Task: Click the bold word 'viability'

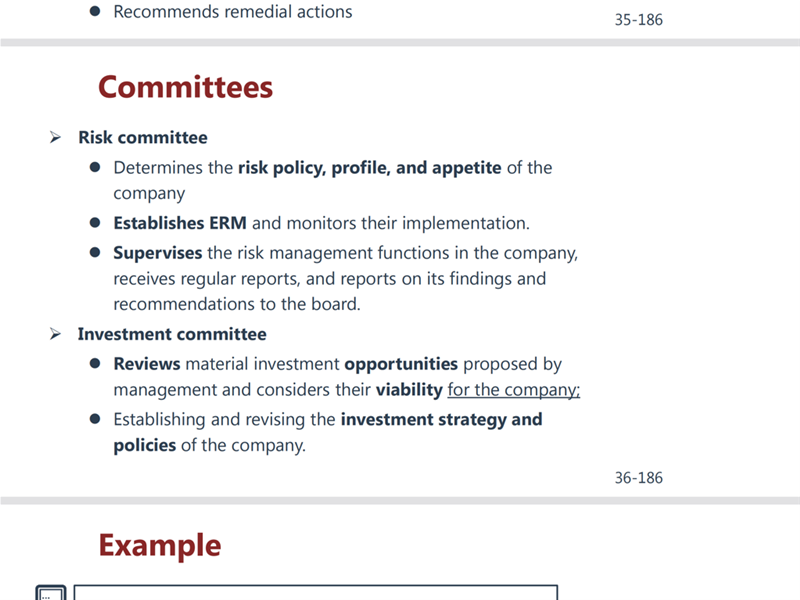Action: 409,390
